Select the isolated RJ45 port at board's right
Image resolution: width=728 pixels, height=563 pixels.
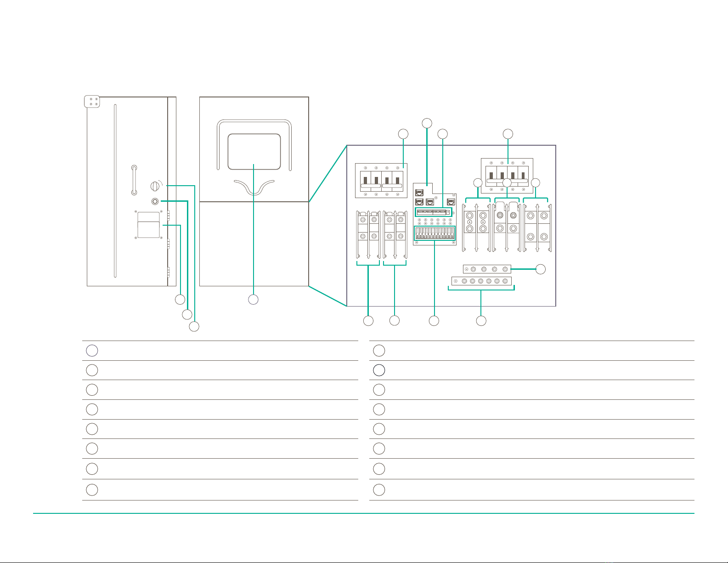451,202
